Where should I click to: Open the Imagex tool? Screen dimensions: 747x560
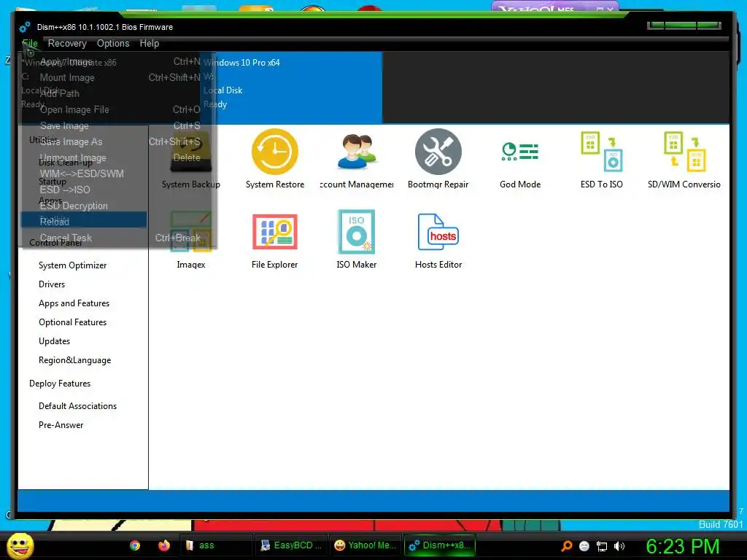click(191, 240)
